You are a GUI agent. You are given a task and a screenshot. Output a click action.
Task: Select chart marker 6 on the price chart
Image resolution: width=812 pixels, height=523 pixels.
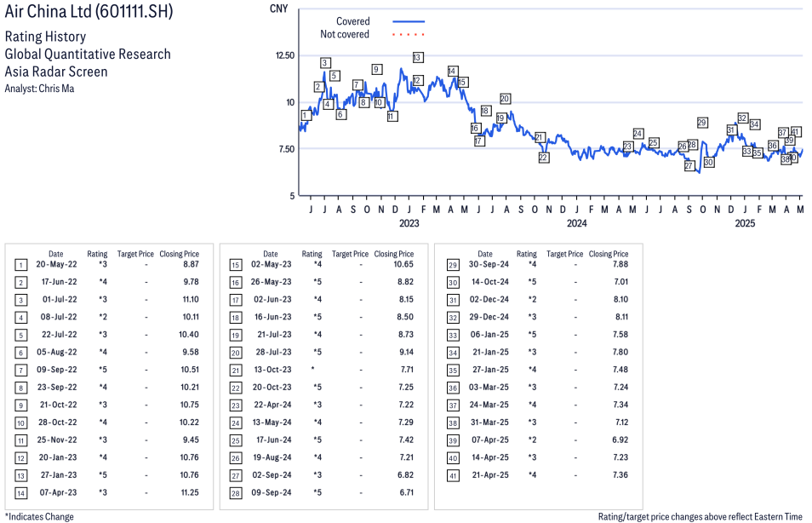pos(340,114)
